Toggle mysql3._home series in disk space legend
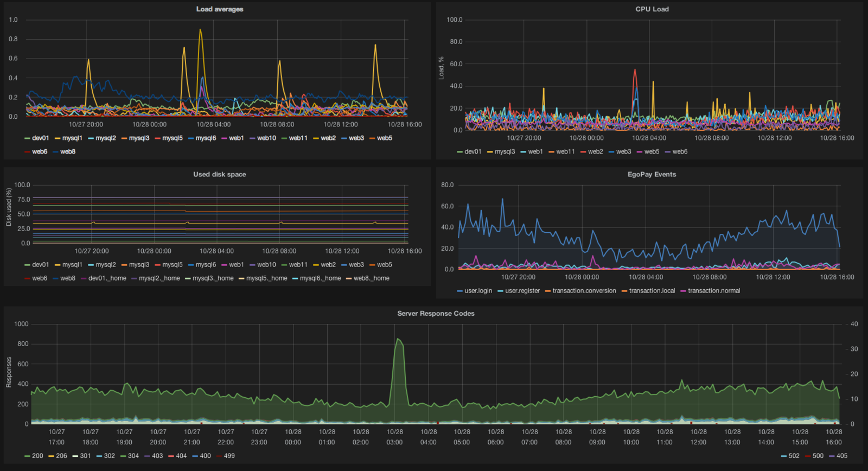The image size is (868, 471). [x=213, y=278]
